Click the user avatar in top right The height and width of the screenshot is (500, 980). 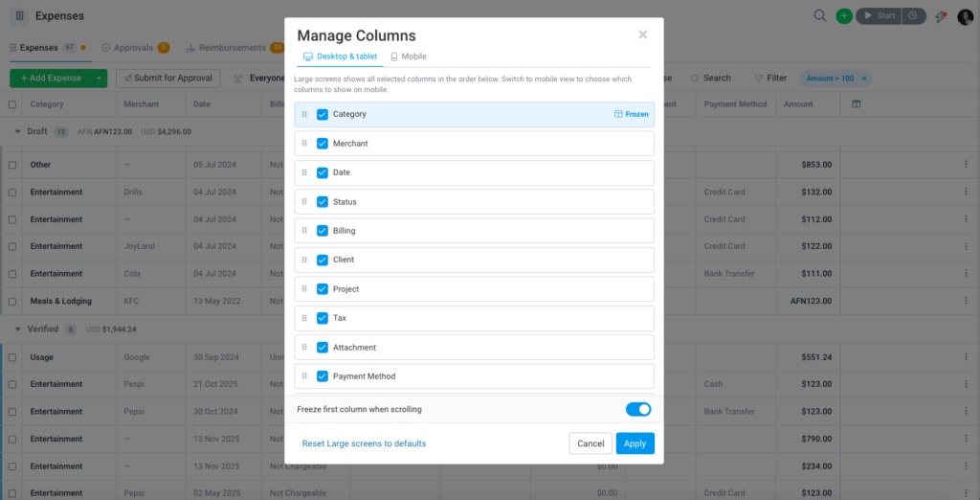[x=965, y=17]
